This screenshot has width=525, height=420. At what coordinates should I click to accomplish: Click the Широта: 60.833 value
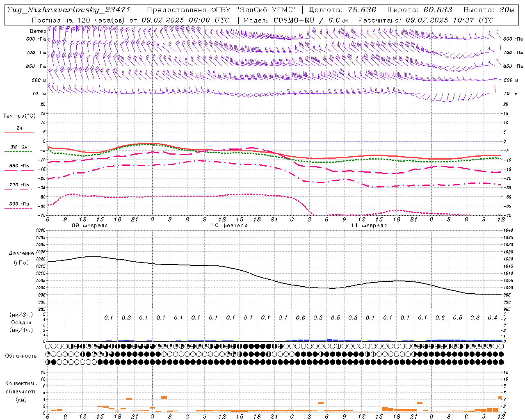pos(420,10)
